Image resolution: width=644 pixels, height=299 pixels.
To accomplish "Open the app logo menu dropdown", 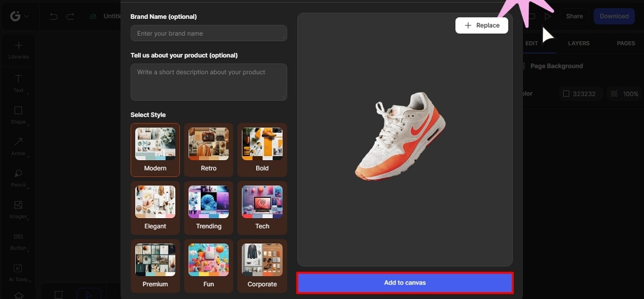I will click(x=19, y=16).
